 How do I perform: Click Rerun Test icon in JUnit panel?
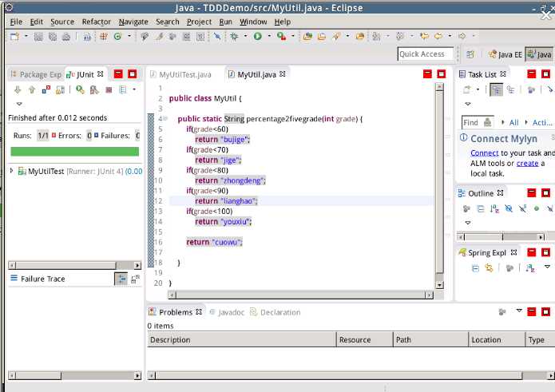(x=80, y=90)
